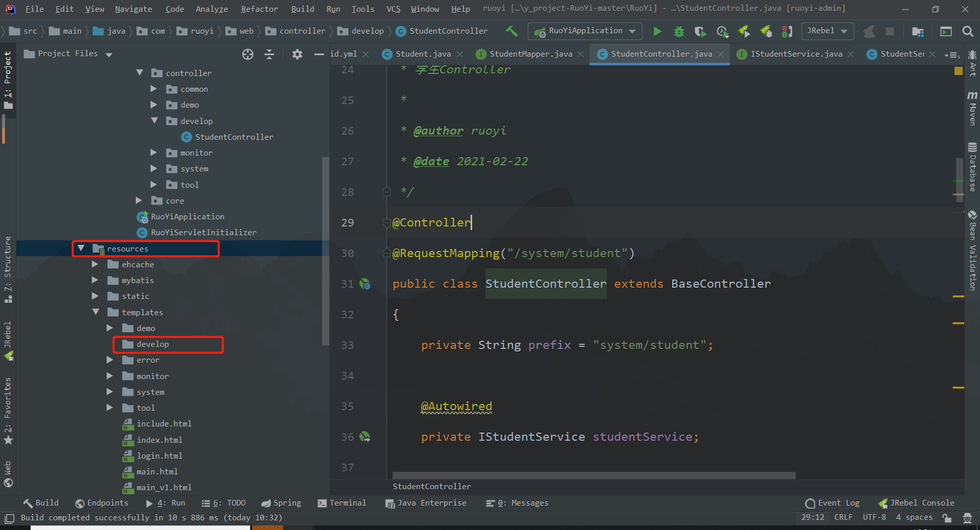Open the VCS menu
Image resolution: width=980 pixels, height=530 pixels.
(393, 9)
